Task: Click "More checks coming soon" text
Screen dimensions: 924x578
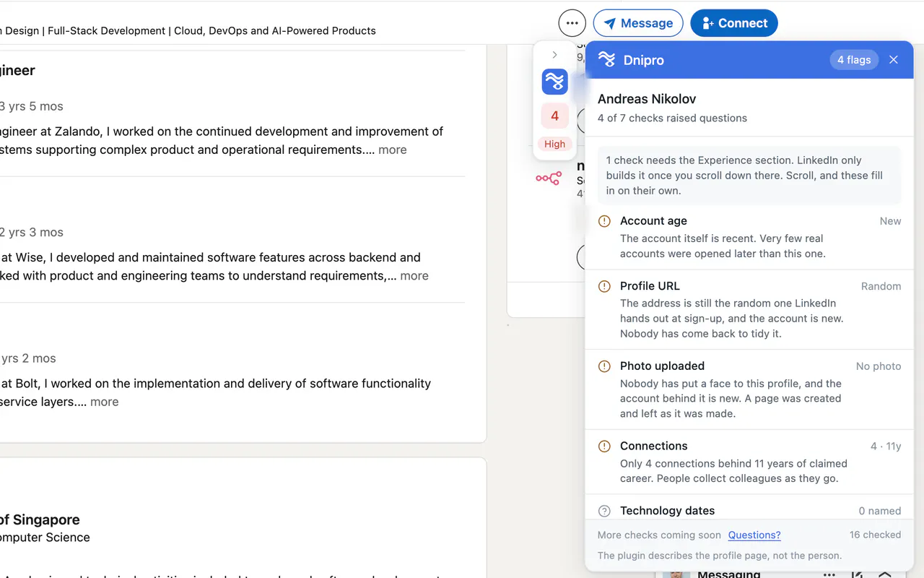Action: 659,535
